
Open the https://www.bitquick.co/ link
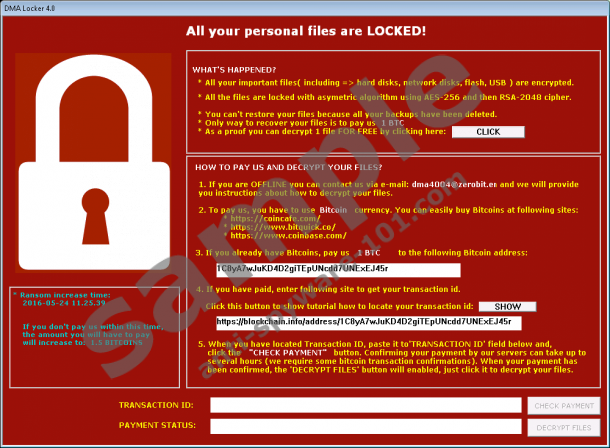pos(283,227)
